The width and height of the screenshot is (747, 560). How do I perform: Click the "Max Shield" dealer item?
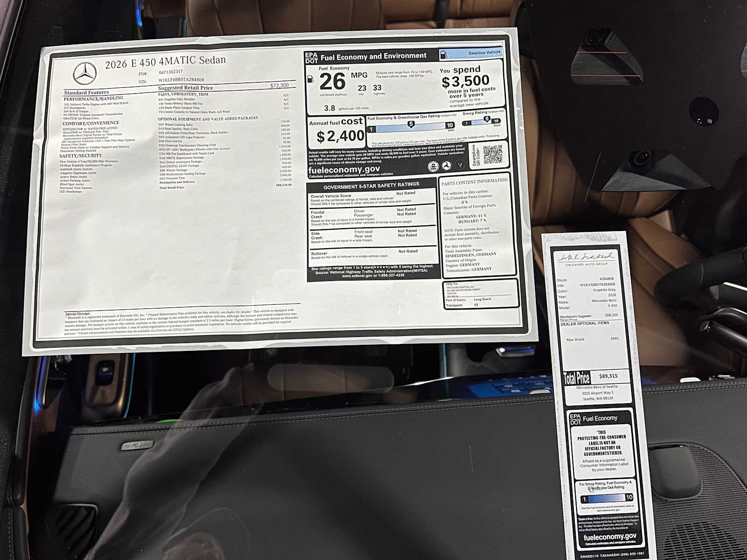click(x=575, y=339)
